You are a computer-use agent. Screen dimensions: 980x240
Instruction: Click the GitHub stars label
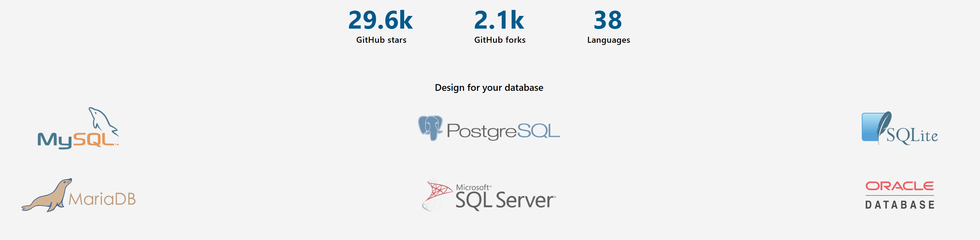click(381, 40)
